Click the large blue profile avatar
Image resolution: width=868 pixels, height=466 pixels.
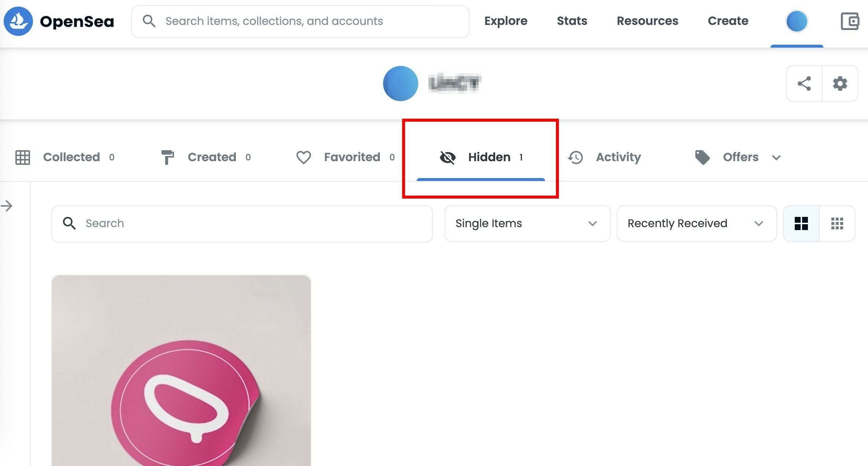(x=400, y=84)
